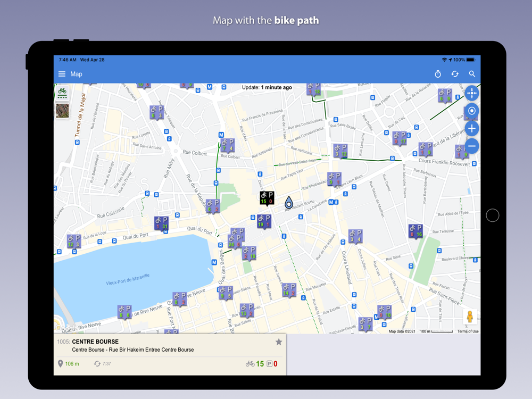This screenshot has width=532, height=399.
Task: Tap the metro M icon on Quai des Belges
Action: point(214,262)
